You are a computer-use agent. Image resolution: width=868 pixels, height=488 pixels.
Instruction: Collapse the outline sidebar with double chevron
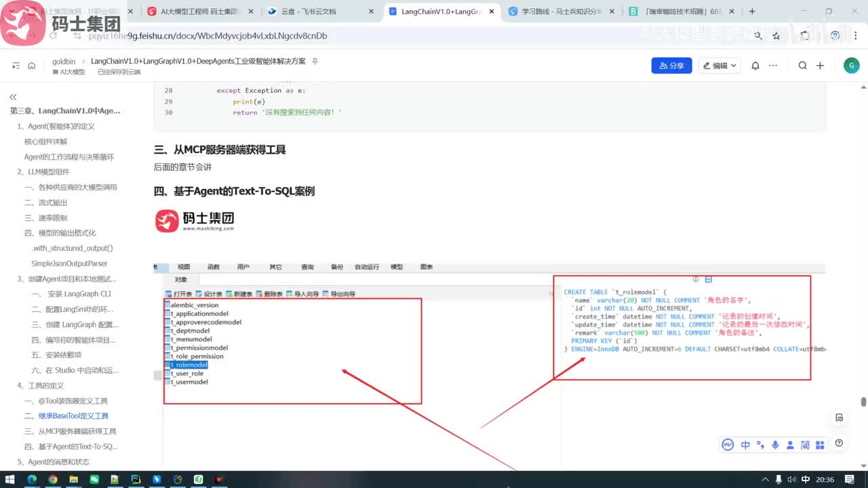pyautogui.click(x=13, y=97)
